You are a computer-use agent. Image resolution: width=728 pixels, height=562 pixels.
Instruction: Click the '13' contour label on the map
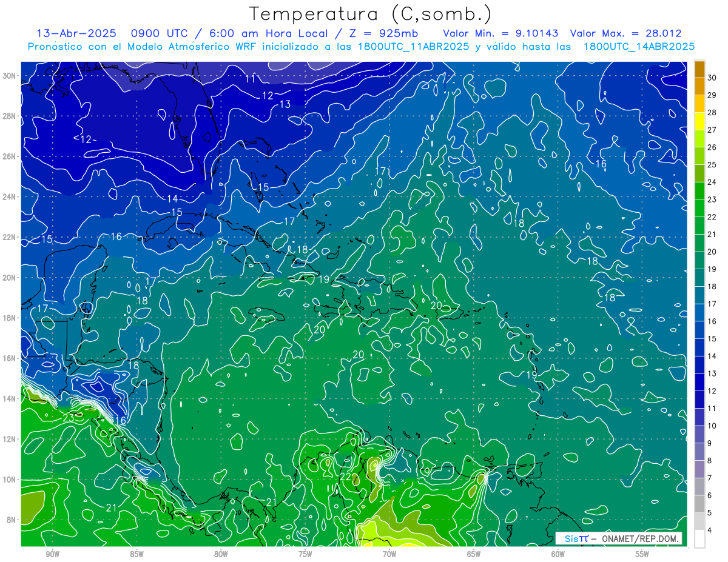[285, 104]
